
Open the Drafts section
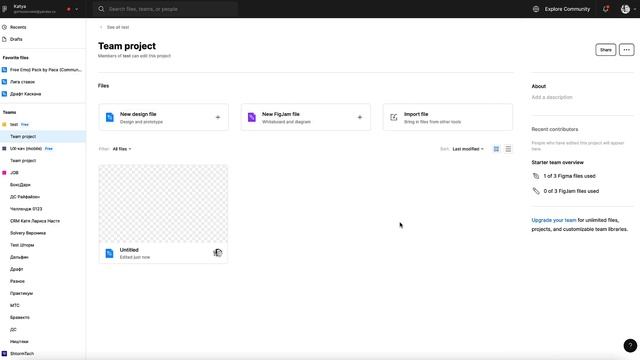pos(16,39)
